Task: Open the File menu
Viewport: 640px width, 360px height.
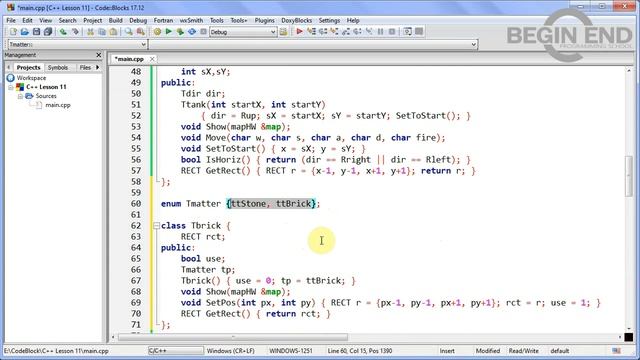Action: (11, 20)
